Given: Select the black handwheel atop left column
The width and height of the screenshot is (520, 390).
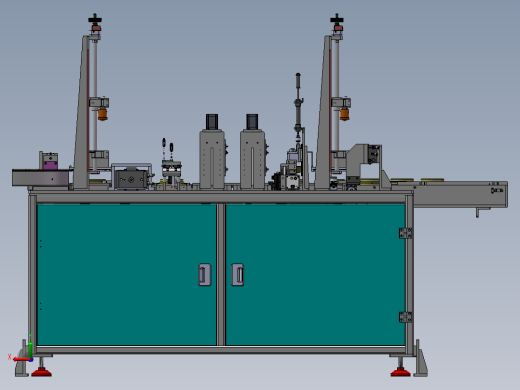Looking at the screenshot, I should click(95, 19).
